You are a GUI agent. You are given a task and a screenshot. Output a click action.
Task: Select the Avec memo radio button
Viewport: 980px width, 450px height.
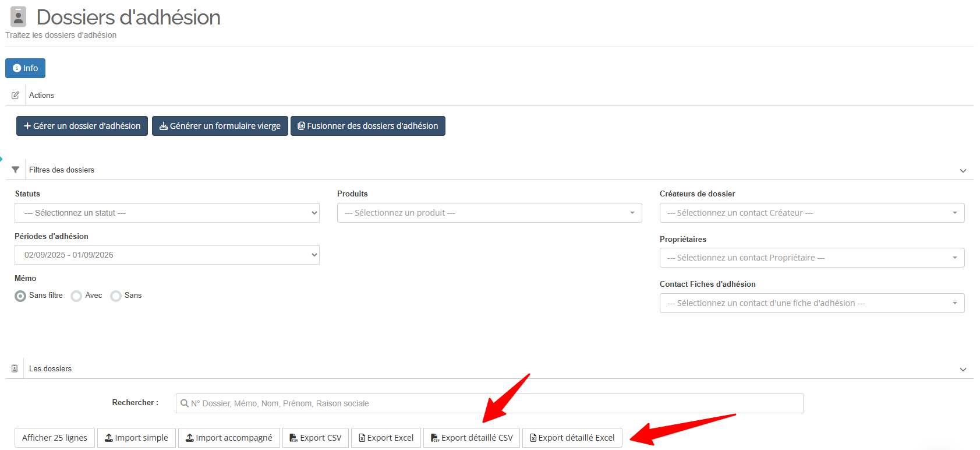click(76, 296)
